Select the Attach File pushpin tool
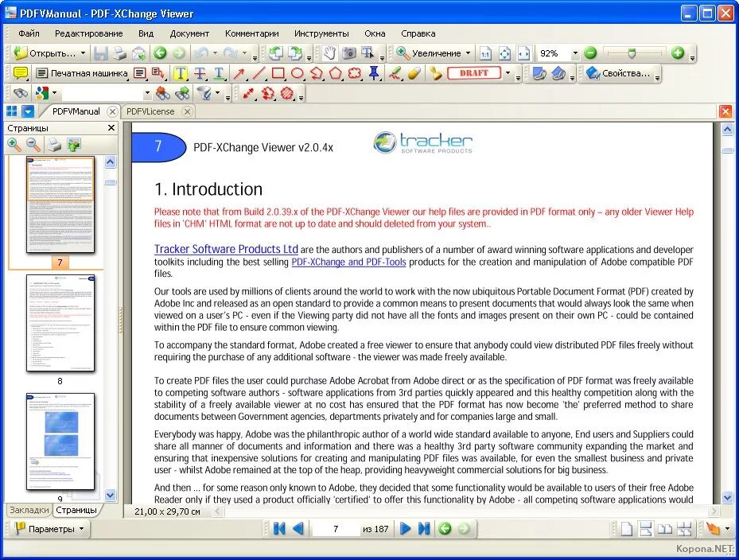Screen dimensions: 739x560 pyautogui.click(x=374, y=73)
